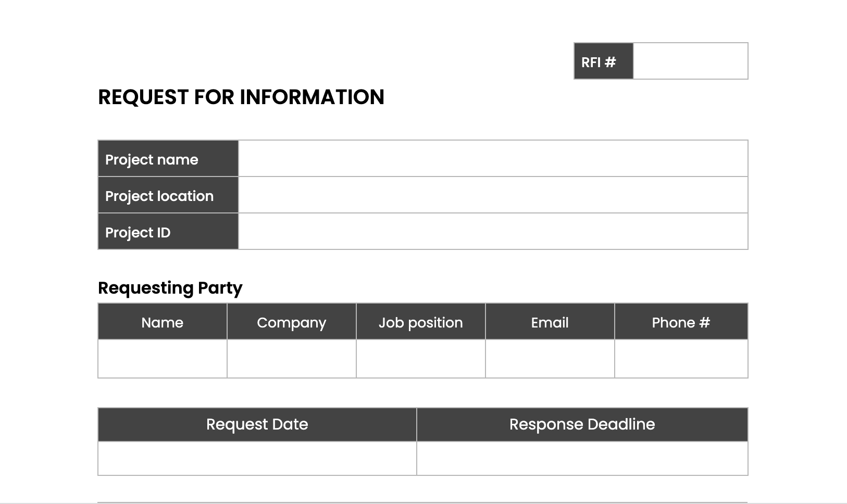Viewport: 847px width, 504px height.
Task: Click the blank cell under Company
Action: (292, 359)
